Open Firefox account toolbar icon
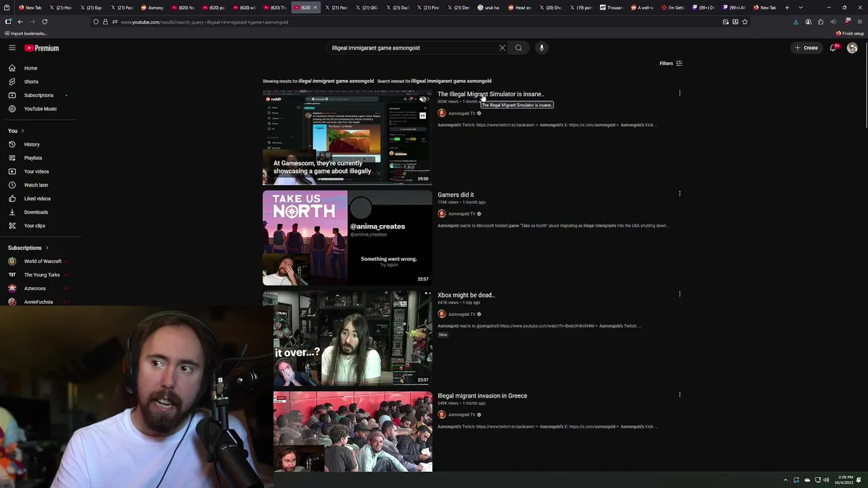 click(x=808, y=22)
